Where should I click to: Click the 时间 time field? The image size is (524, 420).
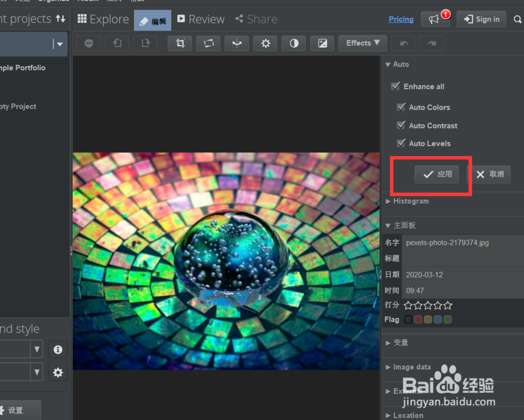[463, 290]
